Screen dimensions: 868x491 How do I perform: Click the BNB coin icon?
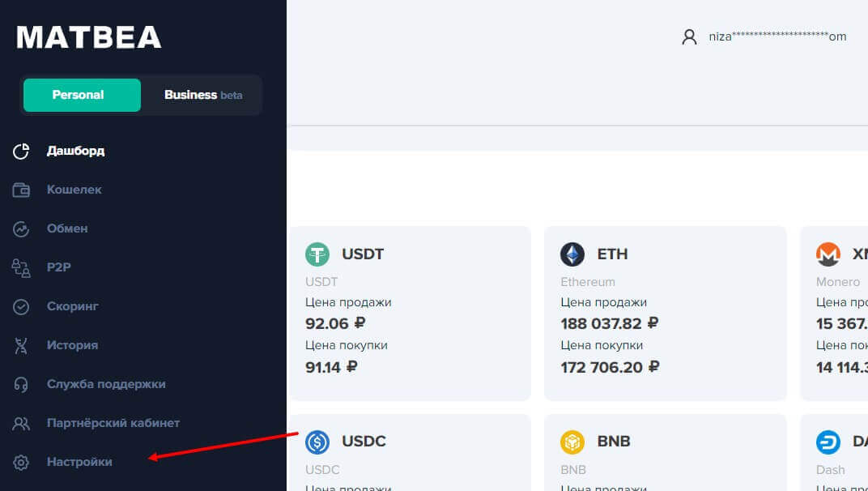572,442
